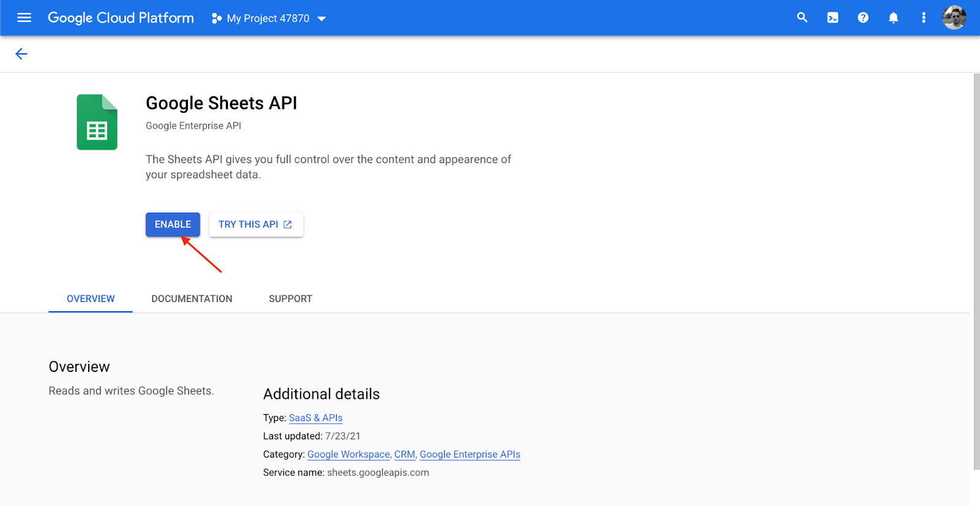Click the Additional details heading
This screenshot has width=980, height=506.
(322, 394)
